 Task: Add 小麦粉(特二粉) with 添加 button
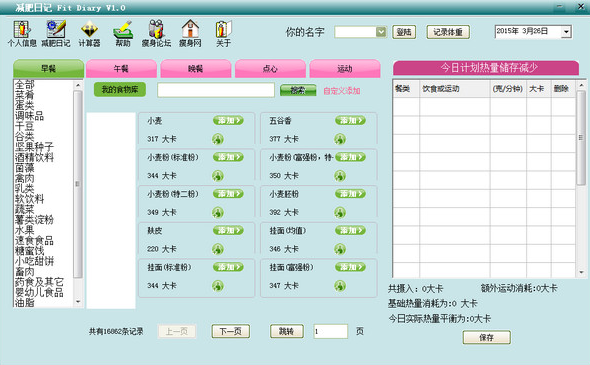pos(228,194)
